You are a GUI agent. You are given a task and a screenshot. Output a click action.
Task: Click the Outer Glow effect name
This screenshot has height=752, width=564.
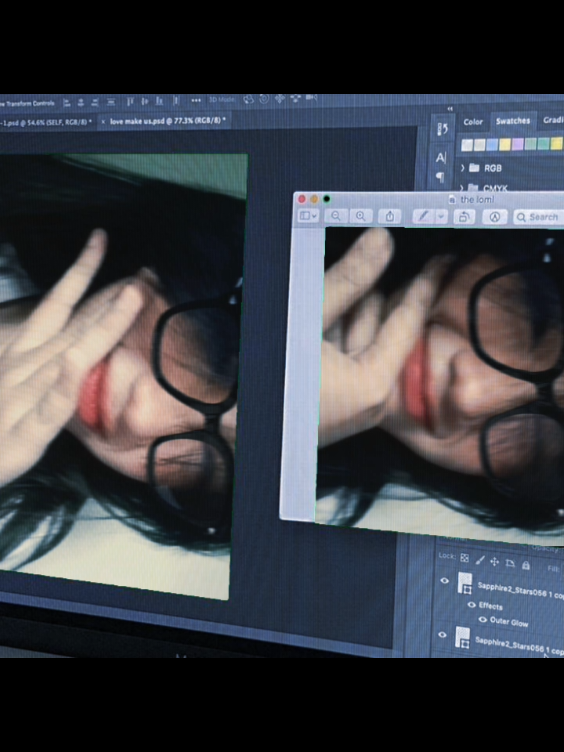pyautogui.click(x=509, y=622)
